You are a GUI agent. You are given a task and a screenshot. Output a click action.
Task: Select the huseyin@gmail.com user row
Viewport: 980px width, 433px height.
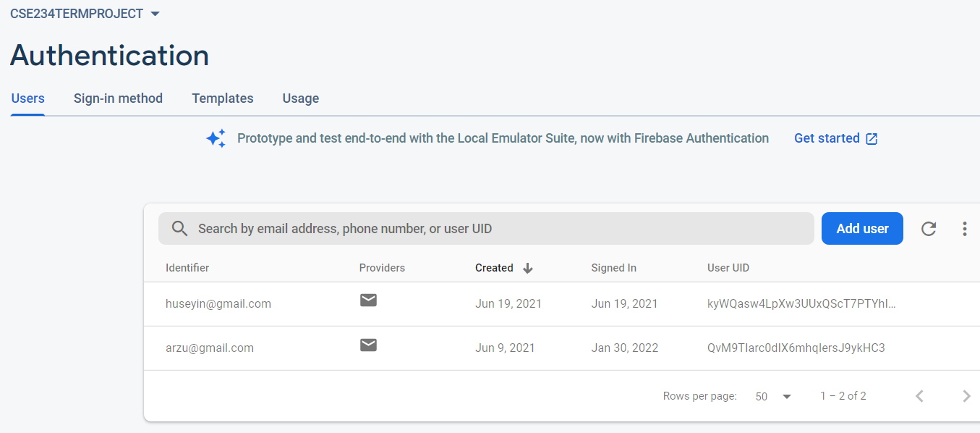pos(561,304)
